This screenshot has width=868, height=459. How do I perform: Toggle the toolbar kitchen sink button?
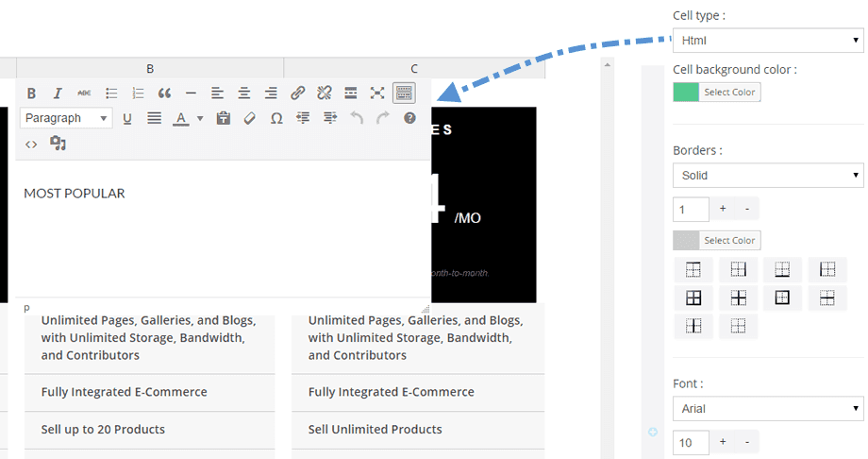click(x=404, y=93)
